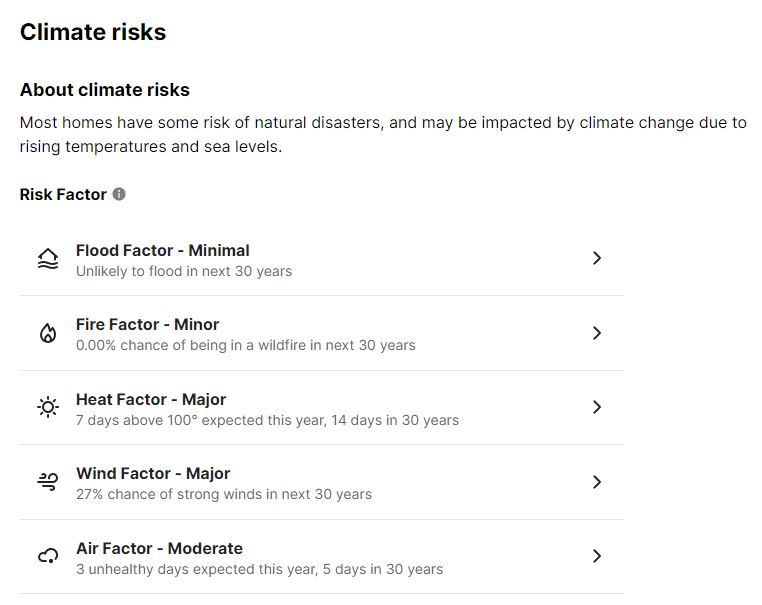762x605 pixels.
Task: Open the Risk Factor info icon
Action: click(x=119, y=194)
